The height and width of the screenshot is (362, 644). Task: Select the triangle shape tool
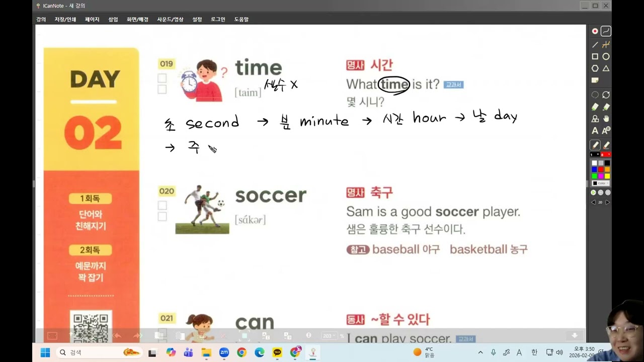point(606,68)
